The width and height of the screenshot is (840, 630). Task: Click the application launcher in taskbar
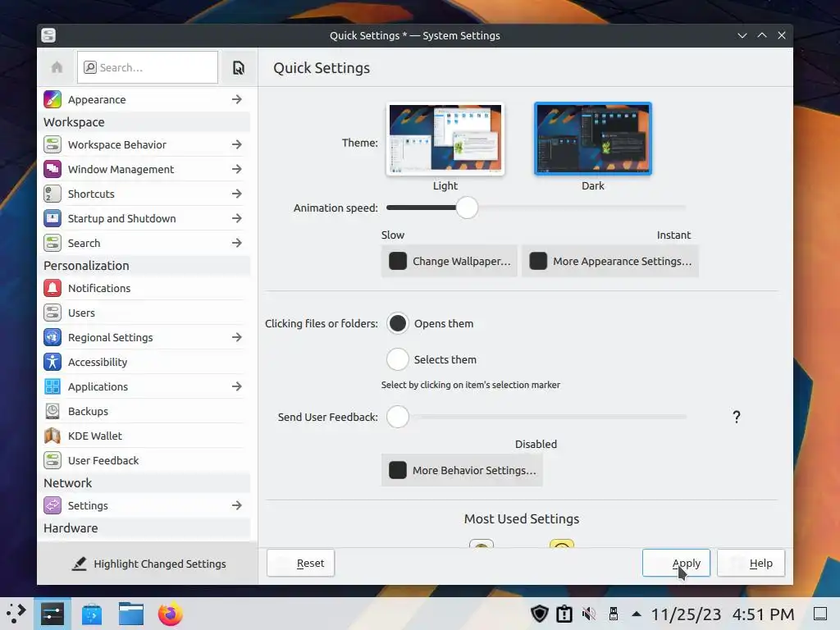[16, 614]
